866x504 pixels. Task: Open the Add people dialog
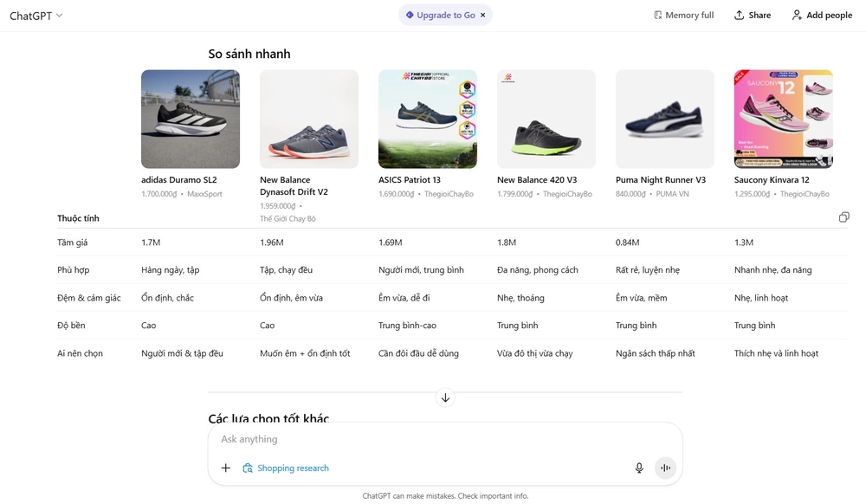pyautogui.click(x=821, y=16)
